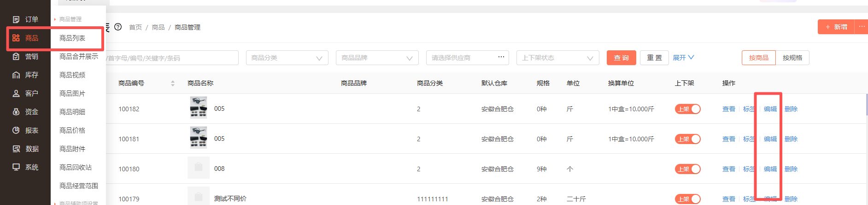Click the help question mark icon
The image size is (868, 205).
click(x=118, y=27)
